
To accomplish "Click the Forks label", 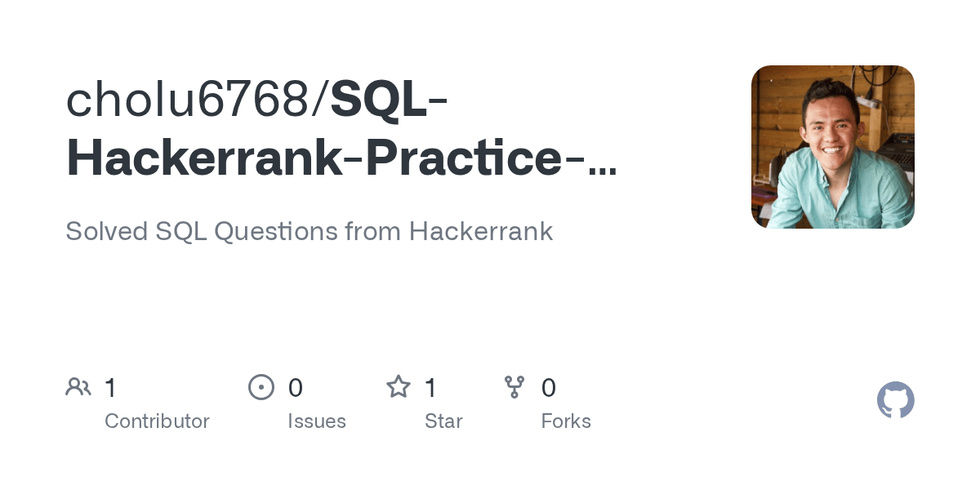I will pos(566,421).
